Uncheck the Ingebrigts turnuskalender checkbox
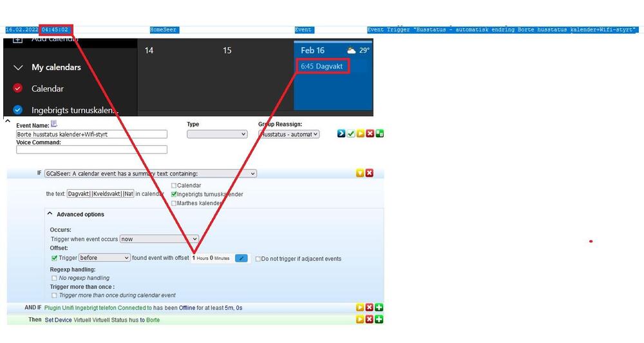644x343 pixels. (x=174, y=194)
